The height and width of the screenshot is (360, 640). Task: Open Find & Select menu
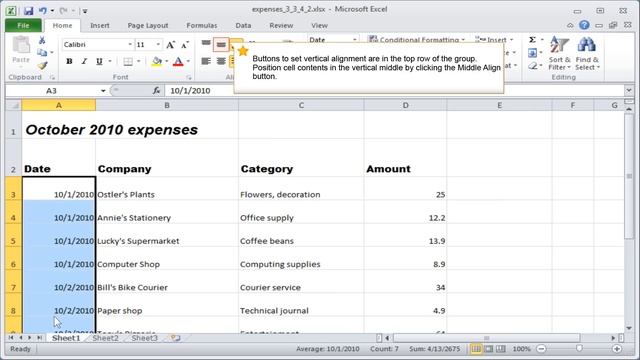pyautogui.click(x=587, y=53)
